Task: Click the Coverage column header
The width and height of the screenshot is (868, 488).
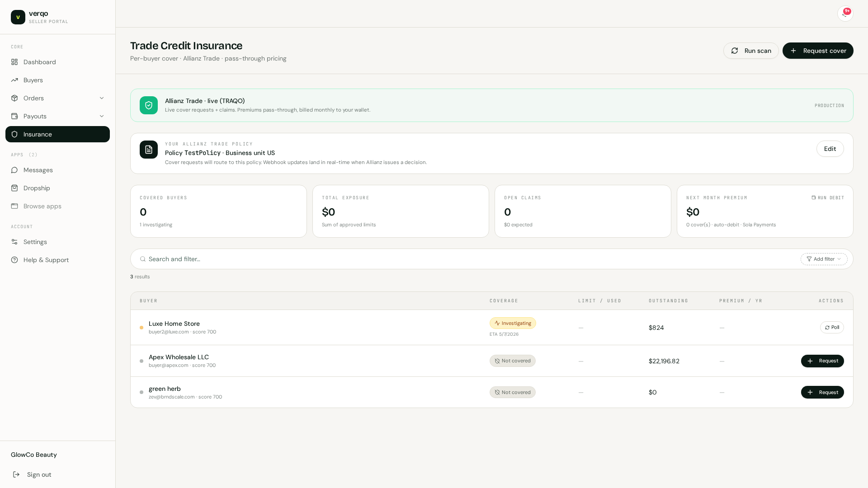Action: click(504, 301)
